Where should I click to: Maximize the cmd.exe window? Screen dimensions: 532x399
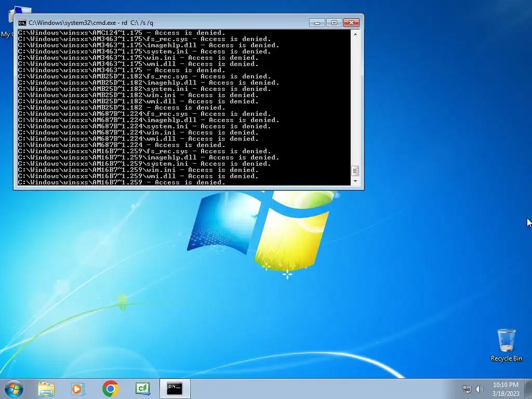(x=334, y=23)
